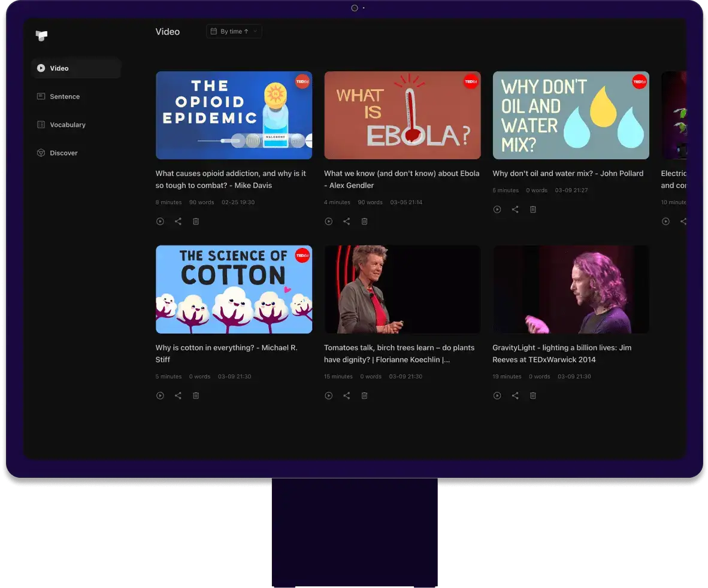Click the GravityLight video title

coord(561,353)
